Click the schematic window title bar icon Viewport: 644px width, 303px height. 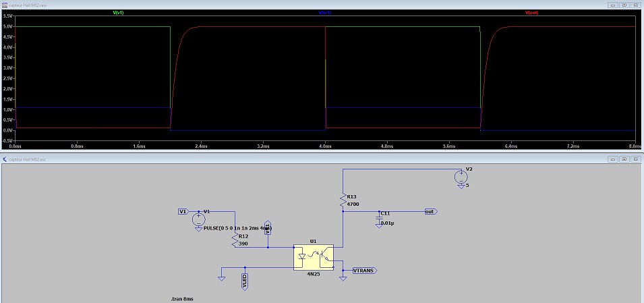(x=5, y=159)
